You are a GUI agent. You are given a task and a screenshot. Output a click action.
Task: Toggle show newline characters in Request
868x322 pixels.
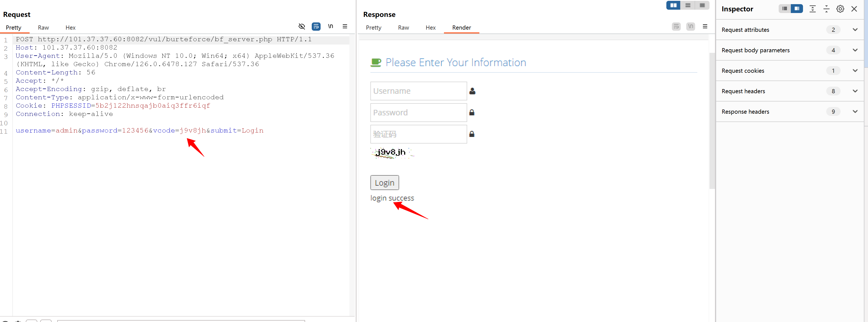331,26
